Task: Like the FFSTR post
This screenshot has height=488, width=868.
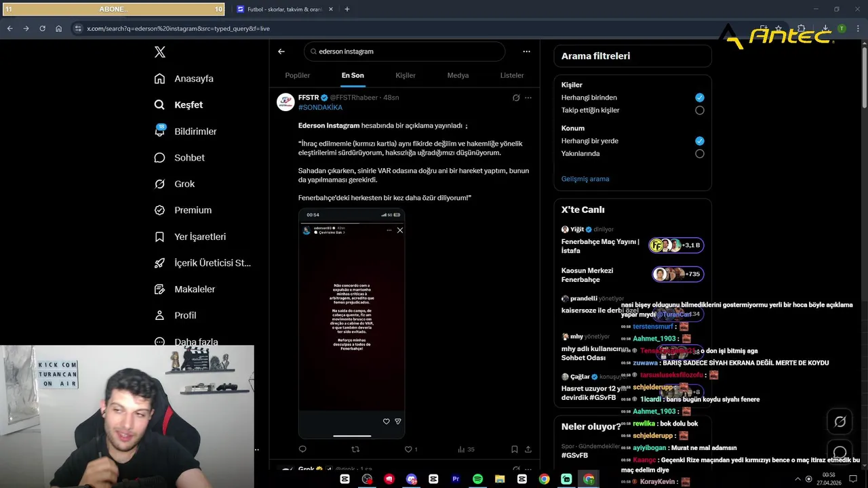Action: (x=410, y=449)
